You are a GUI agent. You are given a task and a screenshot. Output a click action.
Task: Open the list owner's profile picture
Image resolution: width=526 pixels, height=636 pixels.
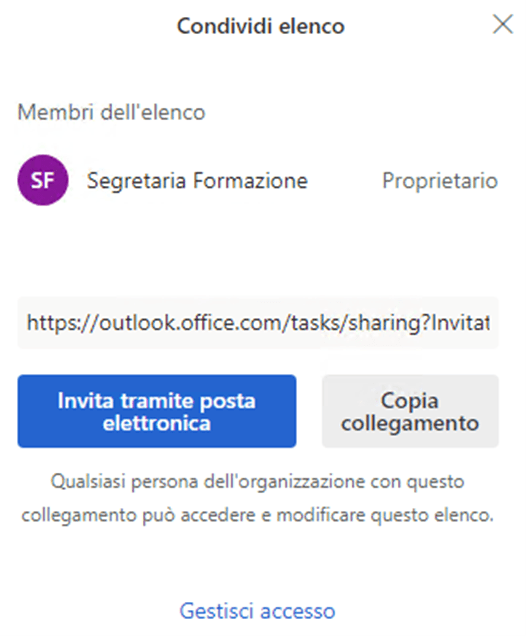[43, 180]
